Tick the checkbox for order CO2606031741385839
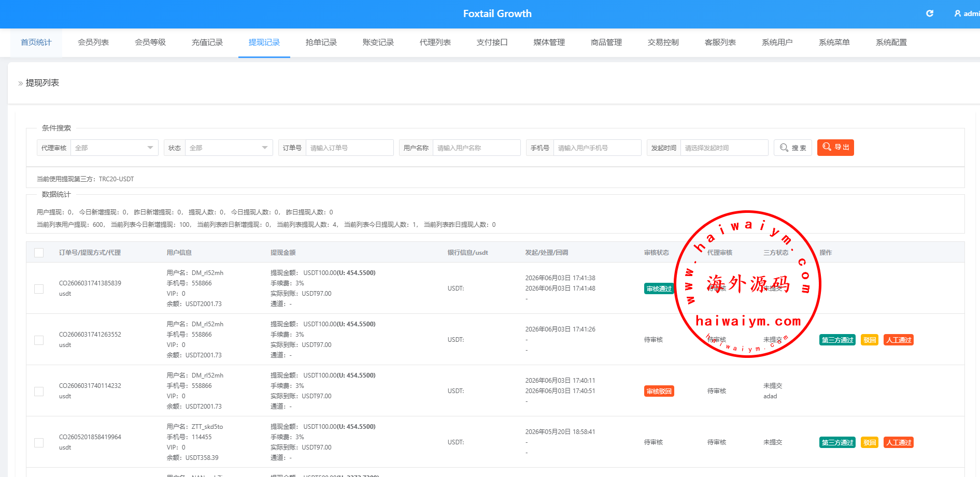Viewport: 980px width, 477px height. pyautogui.click(x=39, y=288)
